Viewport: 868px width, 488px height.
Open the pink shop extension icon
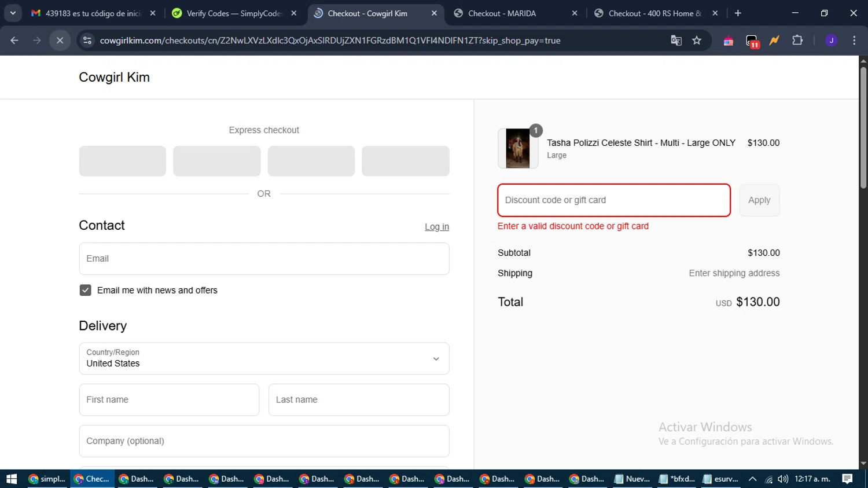point(729,41)
